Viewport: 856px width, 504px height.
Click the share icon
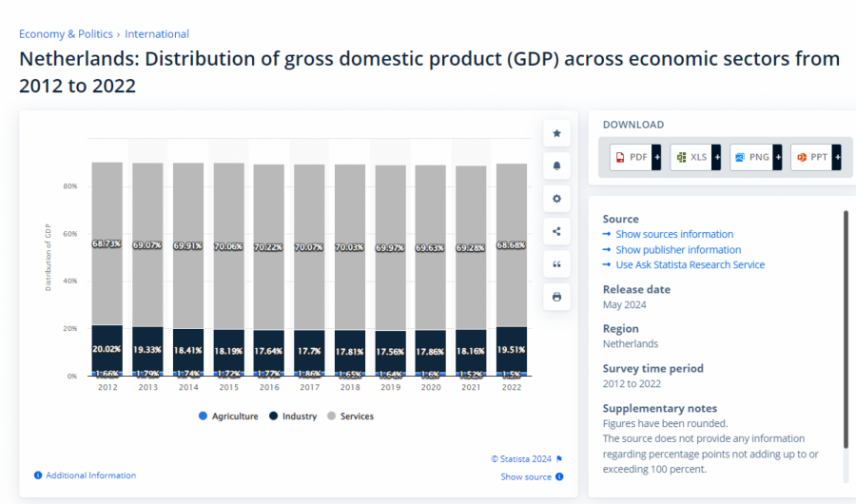pyautogui.click(x=556, y=231)
